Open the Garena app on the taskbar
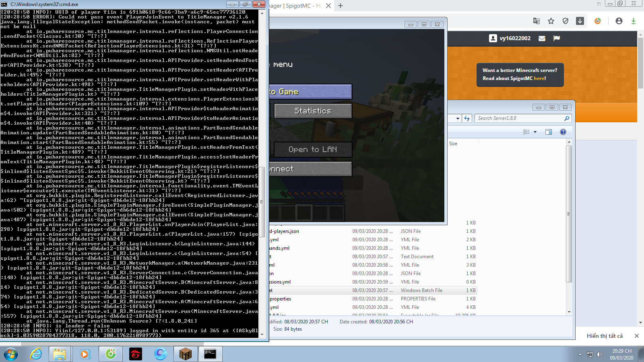 pos(136,354)
